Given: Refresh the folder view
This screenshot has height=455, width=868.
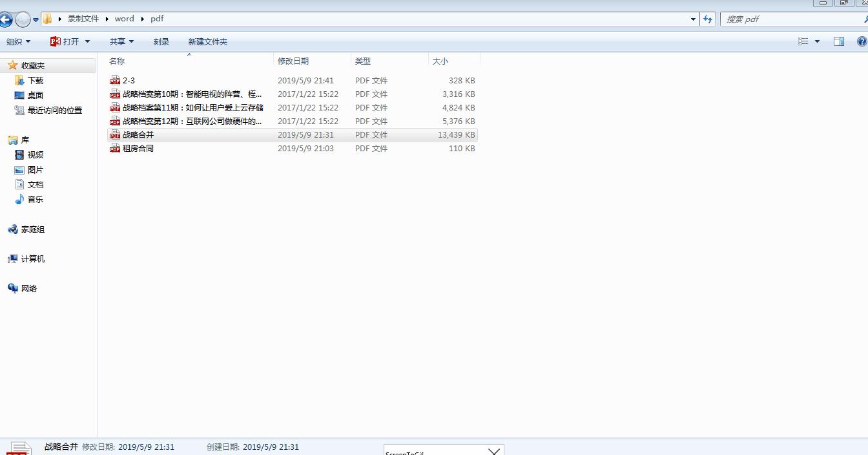Looking at the screenshot, I should pyautogui.click(x=708, y=19).
